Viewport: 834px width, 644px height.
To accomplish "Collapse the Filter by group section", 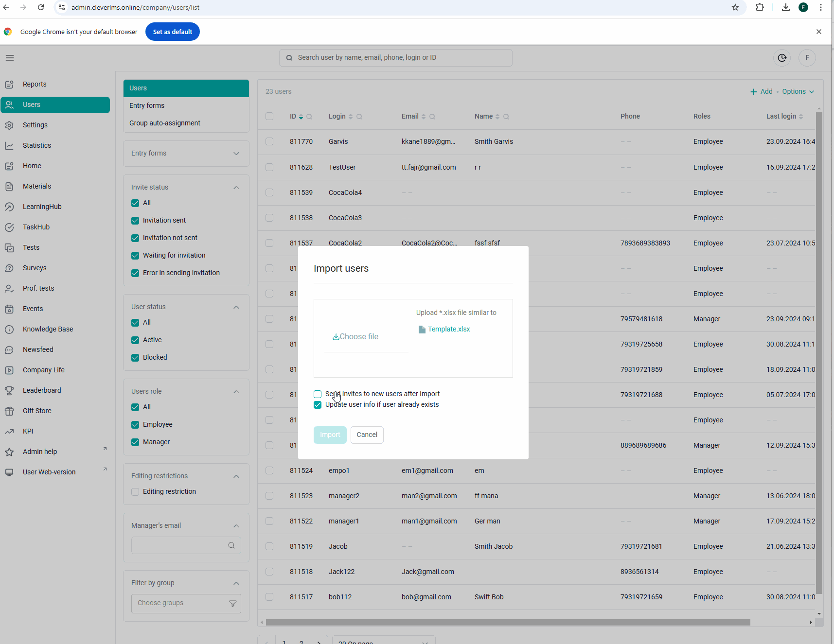I will pyautogui.click(x=236, y=583).
